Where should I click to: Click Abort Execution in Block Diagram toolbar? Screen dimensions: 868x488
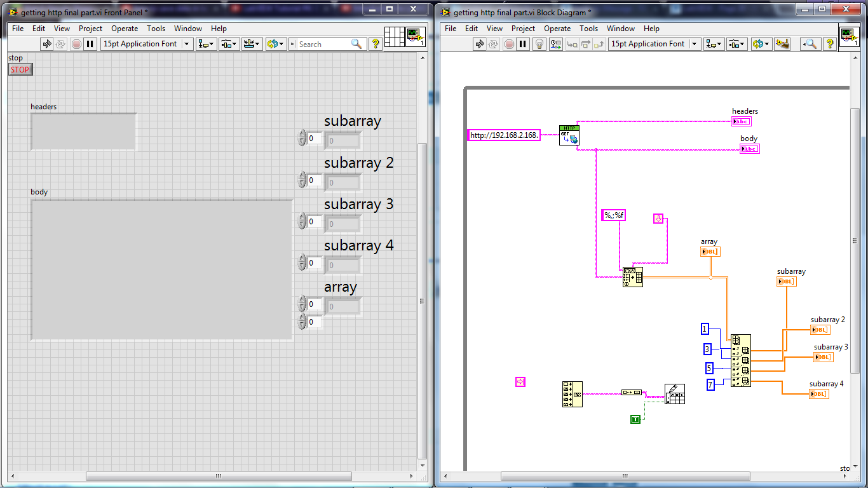[509, 44]
